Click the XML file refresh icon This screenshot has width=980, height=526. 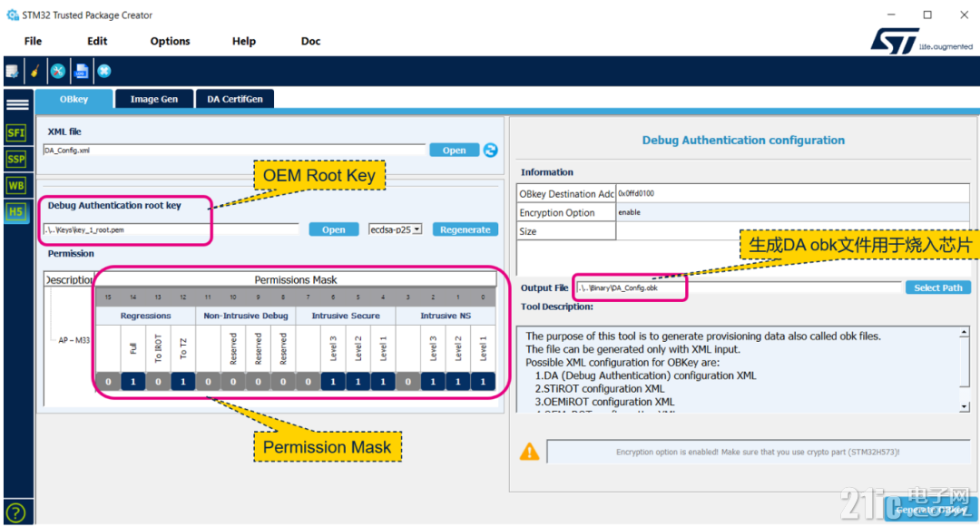(x=491, y=150)
